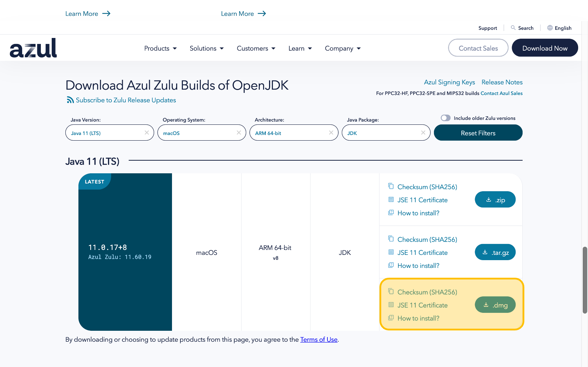Expand the Company menu
588x367 pixels.
tap(343, 48)
